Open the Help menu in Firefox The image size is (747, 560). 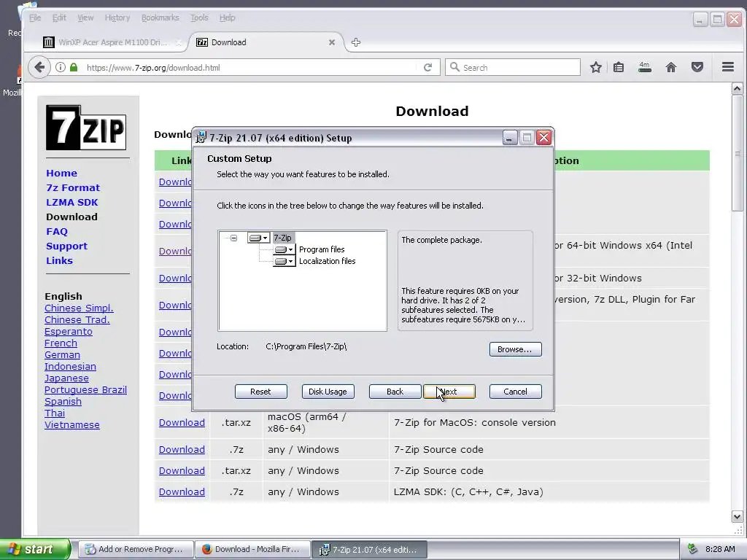(228, 17)
